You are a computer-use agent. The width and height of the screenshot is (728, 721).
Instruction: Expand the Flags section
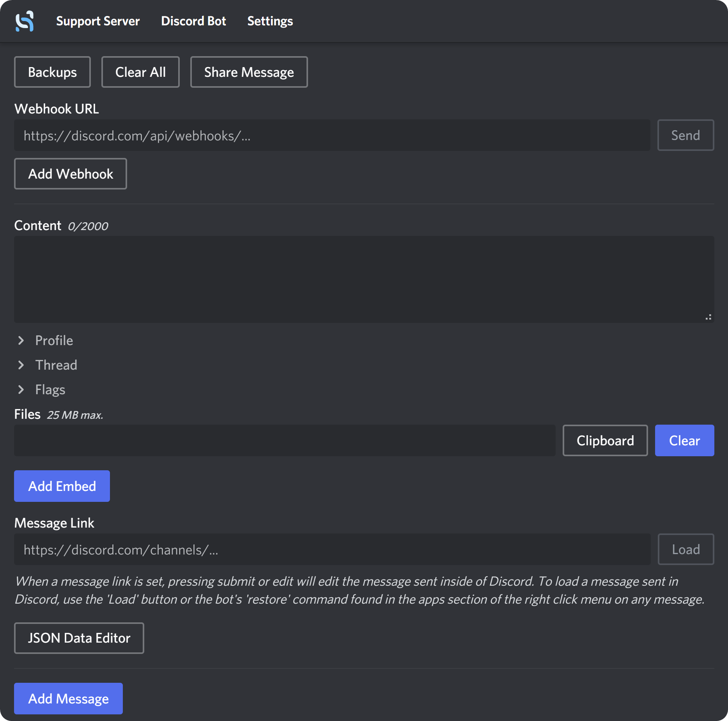(x=50, y=389)
